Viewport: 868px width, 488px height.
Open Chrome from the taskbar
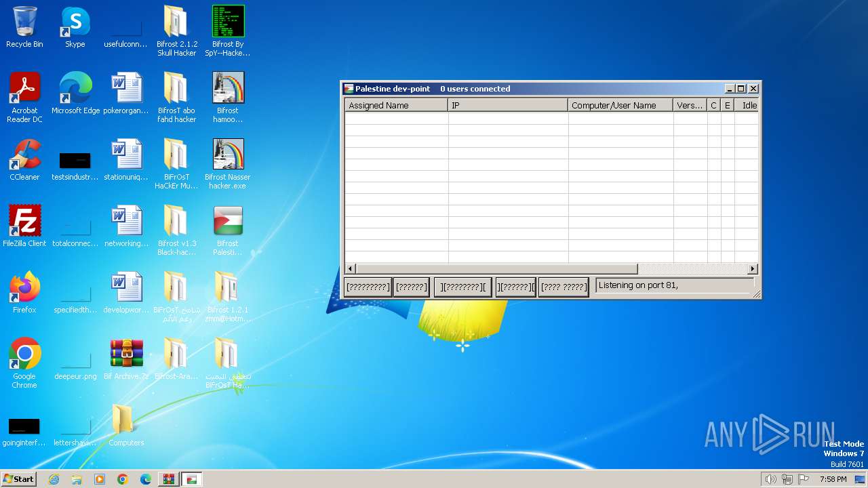(123, 479)
